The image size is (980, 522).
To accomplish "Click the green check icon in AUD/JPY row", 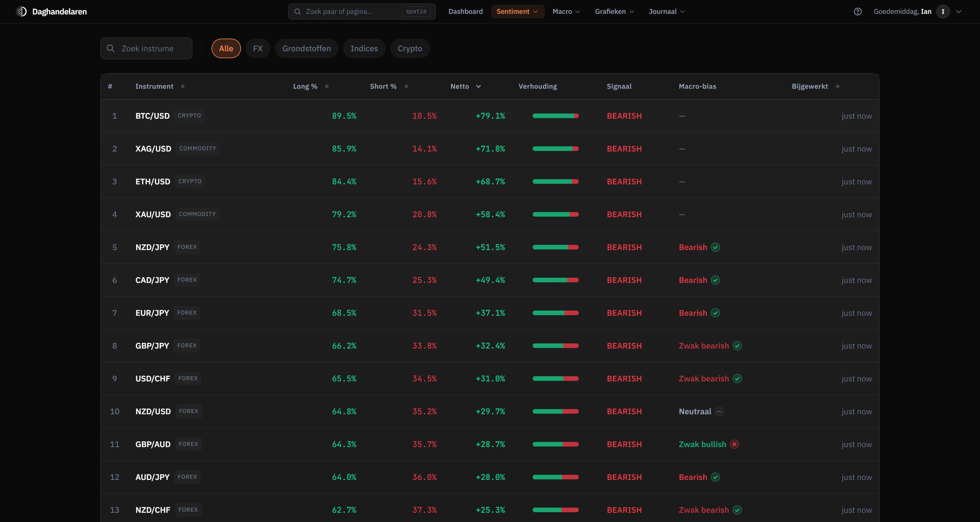I will (x=715, y=477).
